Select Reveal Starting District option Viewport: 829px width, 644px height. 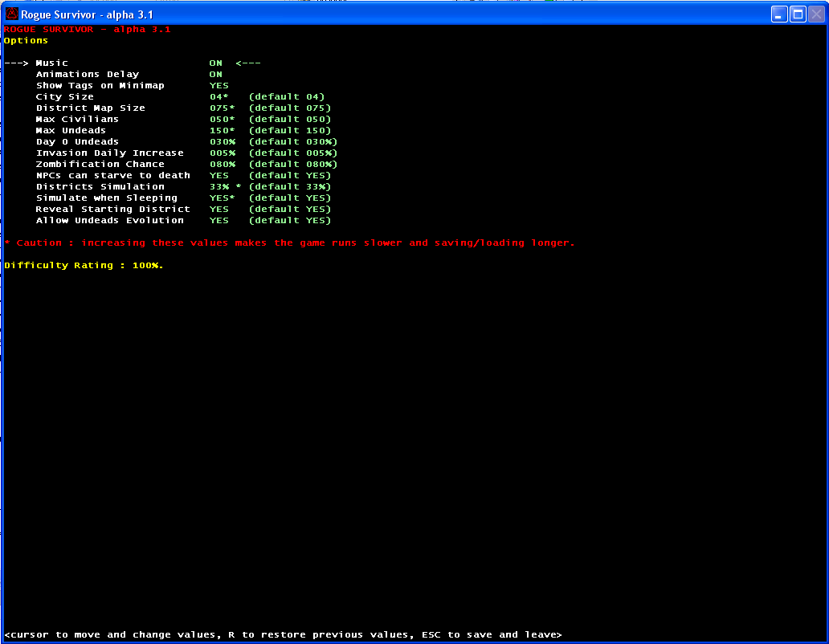coord(113,209)
